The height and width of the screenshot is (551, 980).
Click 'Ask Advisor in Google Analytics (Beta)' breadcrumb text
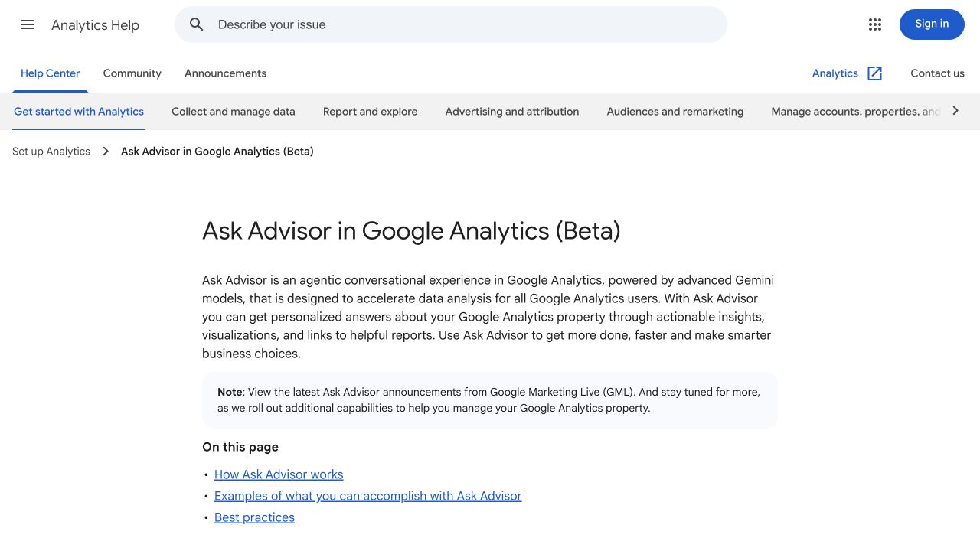[x=217, y=152]
